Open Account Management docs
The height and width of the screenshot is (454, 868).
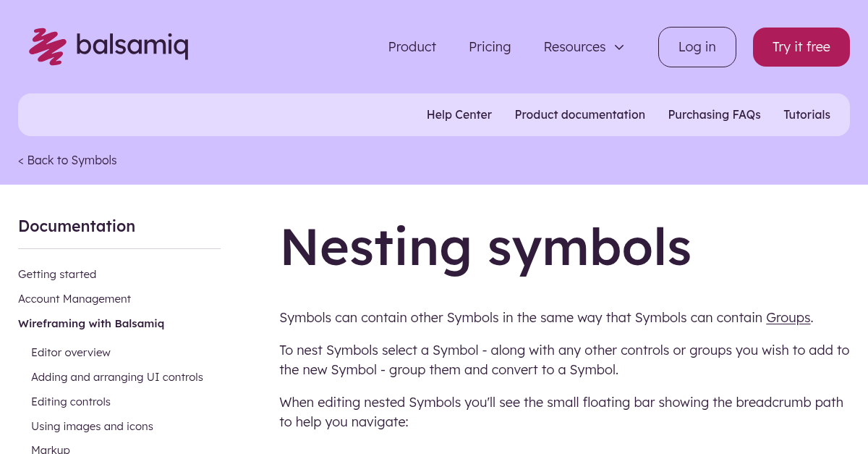[x=75, y=298]
